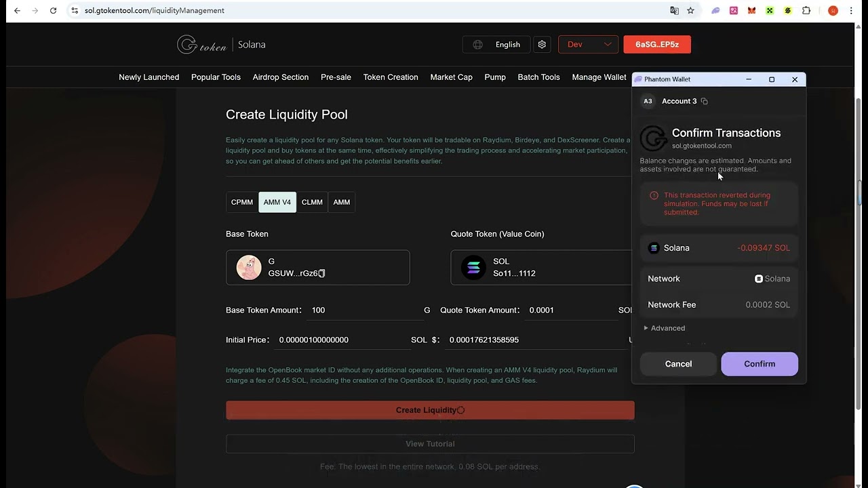Image resolution: width=868 pixels, height=488 pixels.
Task: Open the MetaMask fox extension
Action: pos(751,10)
